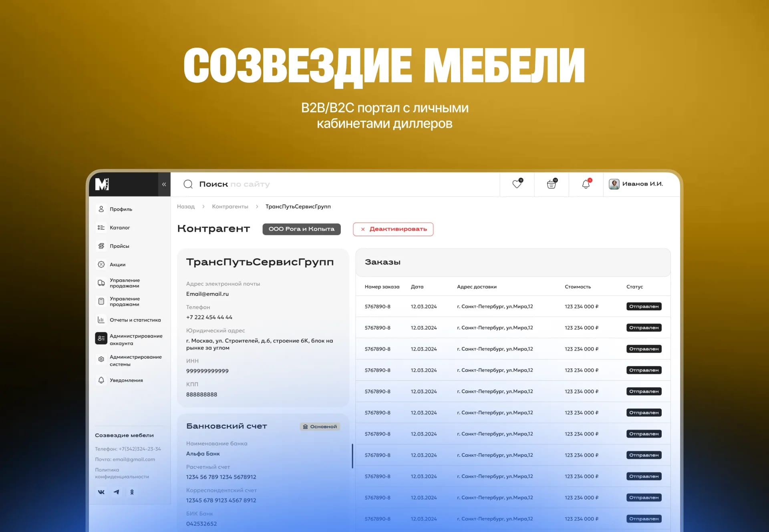
Task: Click Статус column header
Action: [x=634, y=287]
